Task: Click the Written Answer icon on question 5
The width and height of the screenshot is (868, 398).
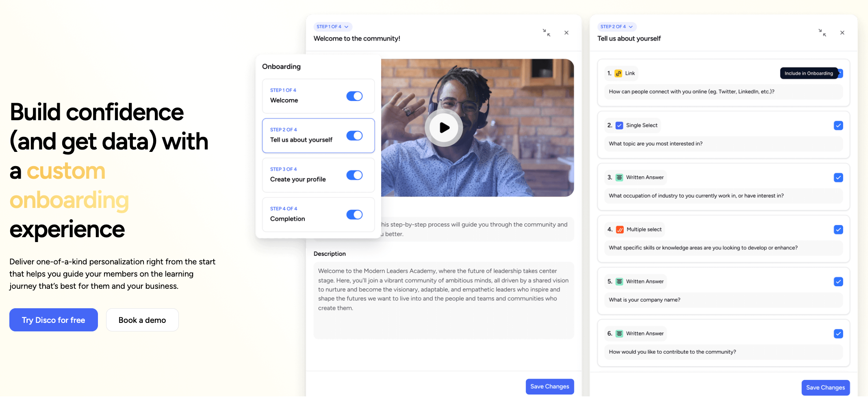Action: pyautogui.click(x=619, y=281)
